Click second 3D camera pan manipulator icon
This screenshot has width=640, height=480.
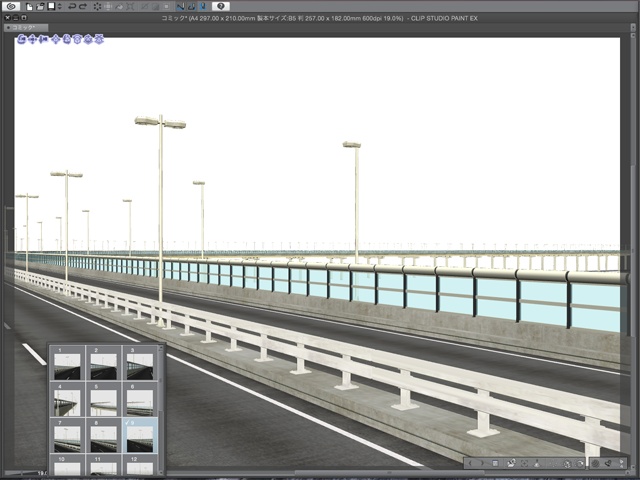(x=32, y=39)
